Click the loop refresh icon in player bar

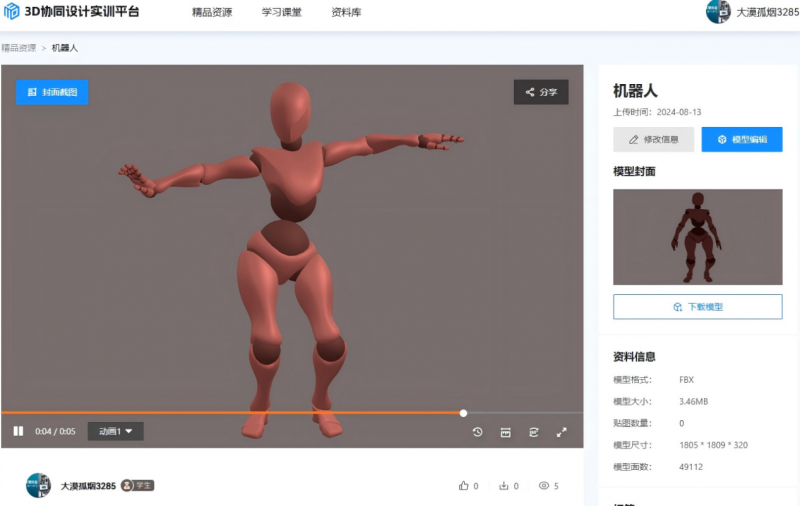point(534,432)
